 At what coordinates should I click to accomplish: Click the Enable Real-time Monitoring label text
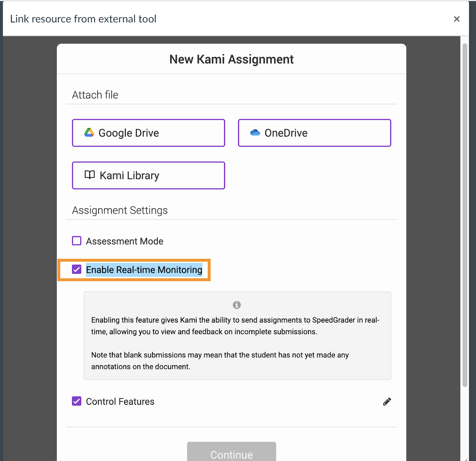144,270
